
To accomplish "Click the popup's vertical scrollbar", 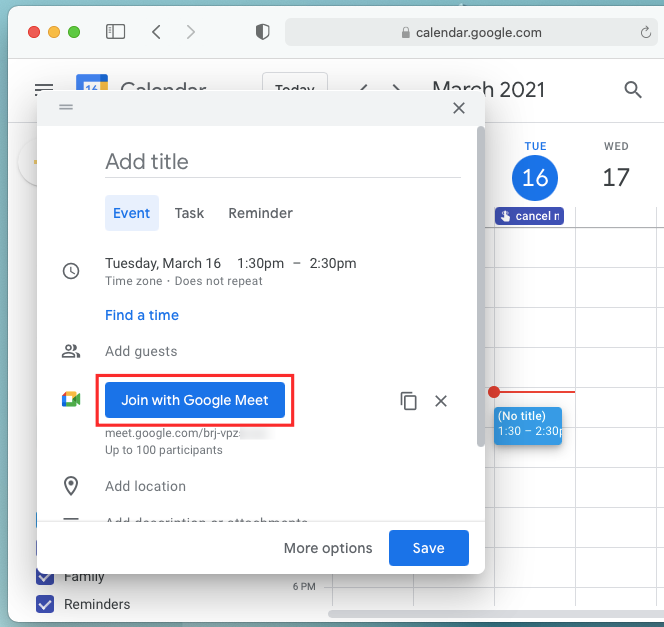I will [480, 286].
